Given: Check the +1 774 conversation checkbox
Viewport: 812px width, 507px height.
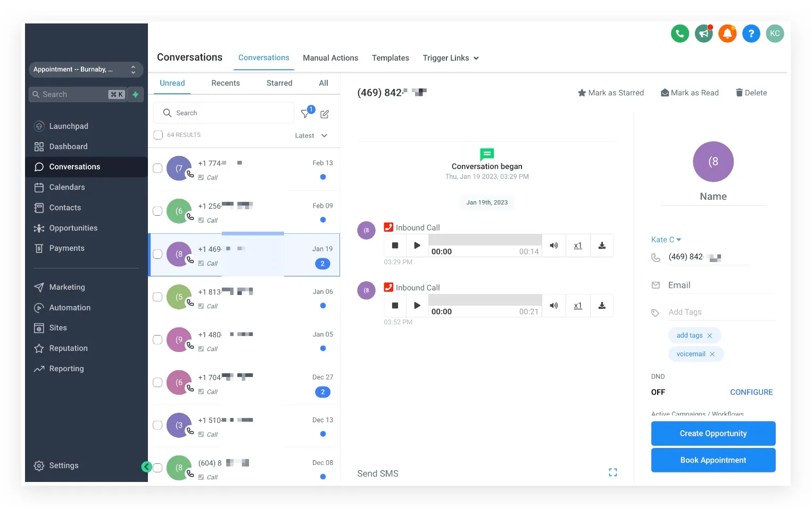Looking at the screenshot, I should [158, 168].
